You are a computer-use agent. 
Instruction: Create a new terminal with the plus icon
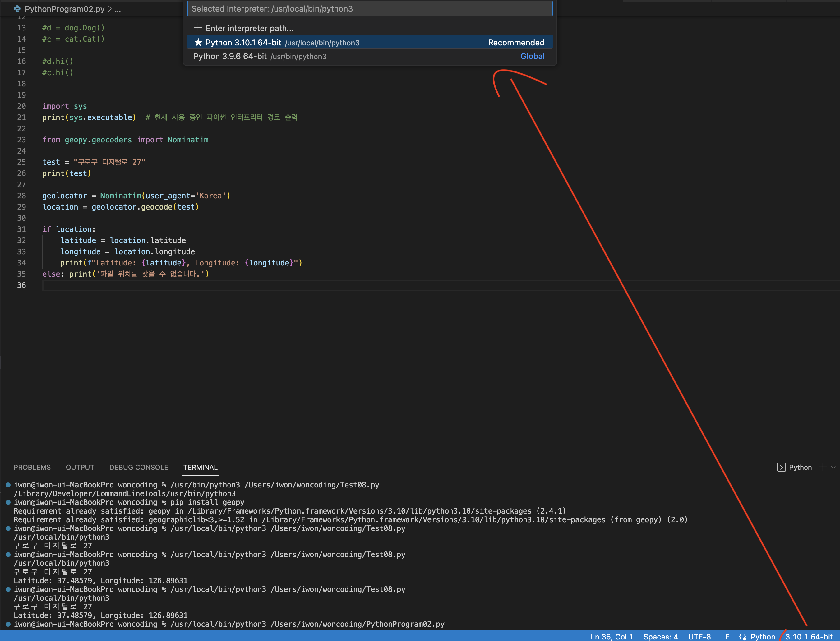823,468
